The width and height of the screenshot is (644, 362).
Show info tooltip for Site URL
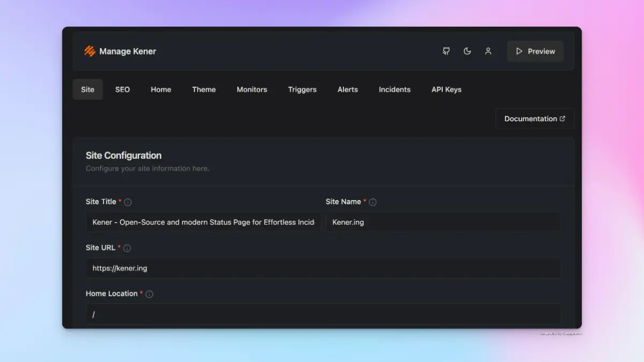127,248
